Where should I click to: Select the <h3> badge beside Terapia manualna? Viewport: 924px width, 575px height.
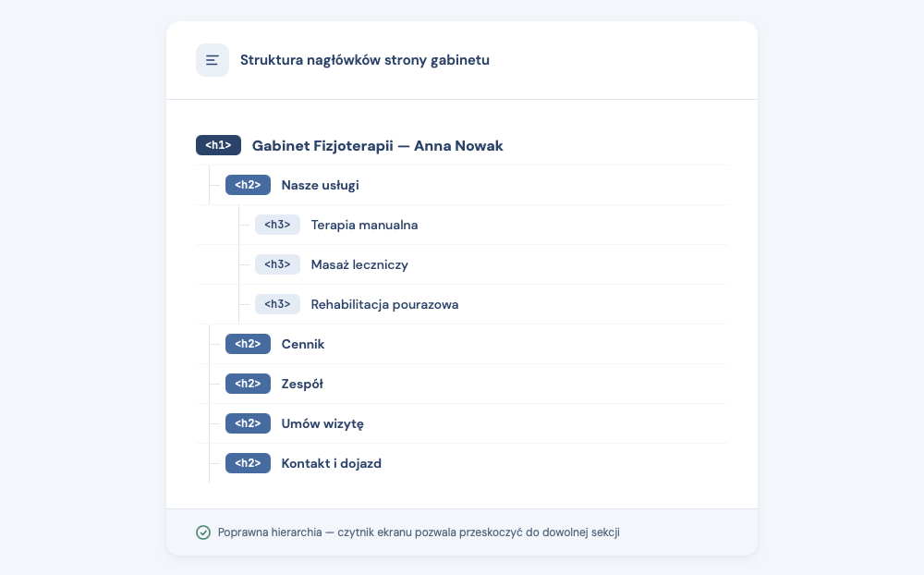(x=277, y=225)
